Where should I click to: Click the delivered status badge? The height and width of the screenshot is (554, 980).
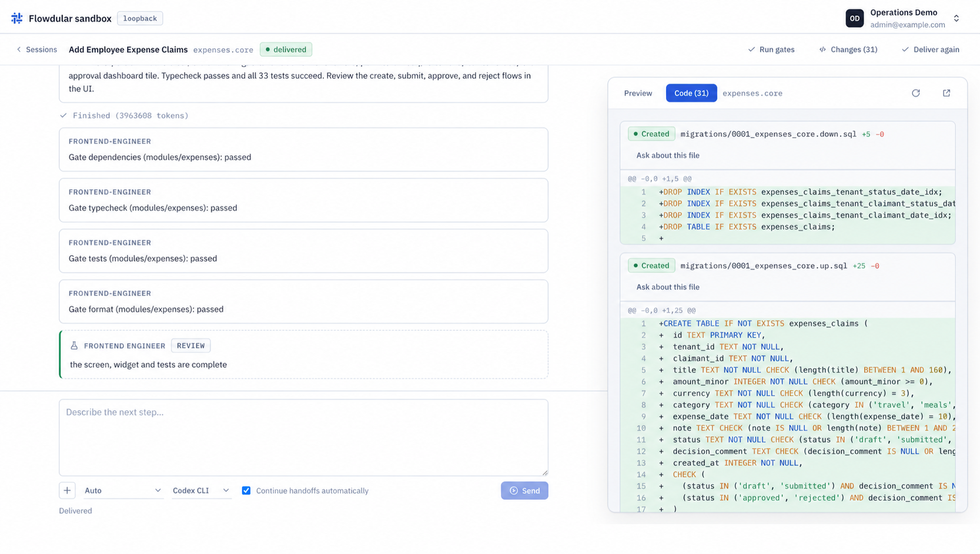286,49
